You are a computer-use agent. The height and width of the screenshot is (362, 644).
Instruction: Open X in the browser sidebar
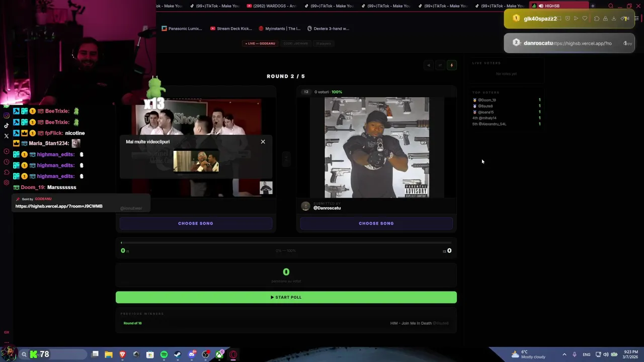point(7,136)
